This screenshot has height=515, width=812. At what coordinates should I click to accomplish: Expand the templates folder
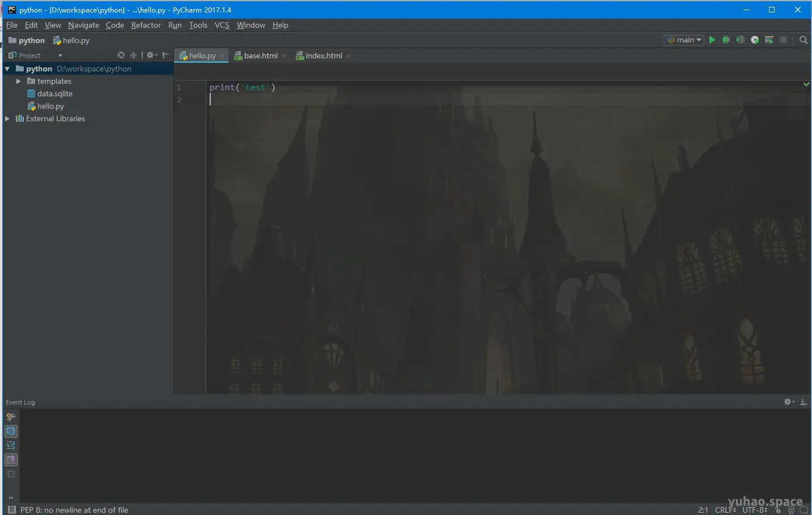click(x=18, y=81)
